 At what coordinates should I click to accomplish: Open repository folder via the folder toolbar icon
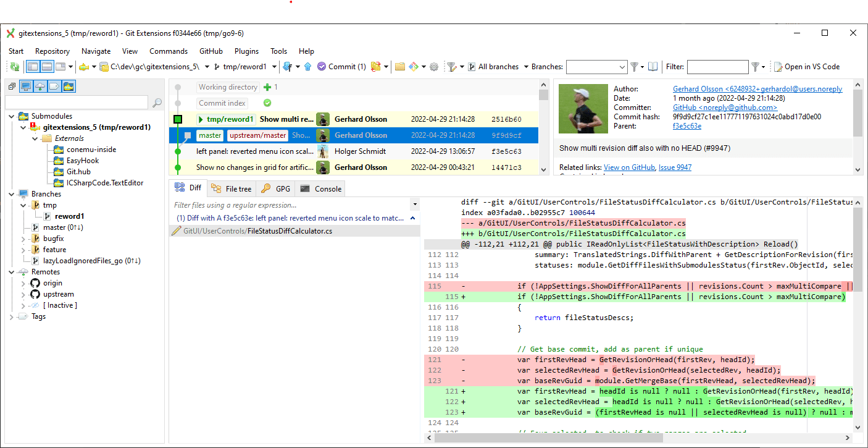400,66
